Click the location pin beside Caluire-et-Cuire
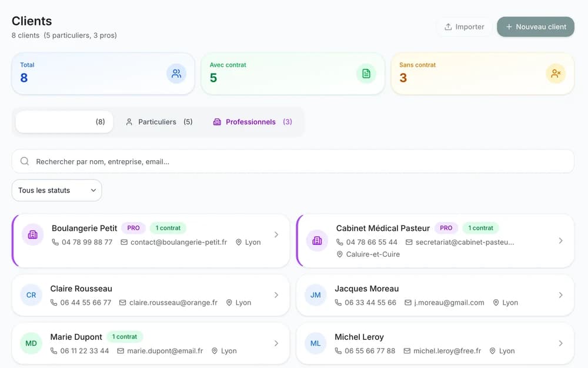The image size is (588, 368). click(x=339, y=254)
